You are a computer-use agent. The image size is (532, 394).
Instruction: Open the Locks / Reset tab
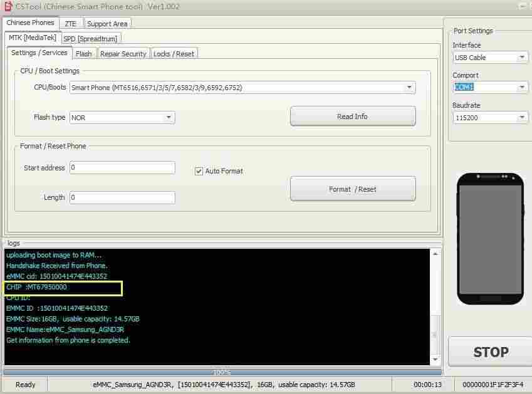tap(174, 54)
